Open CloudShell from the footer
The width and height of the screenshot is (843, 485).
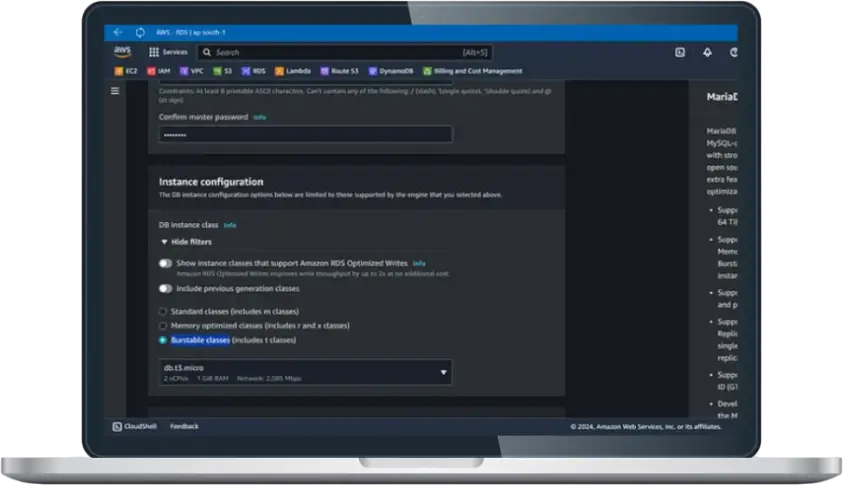click(134, 426)
